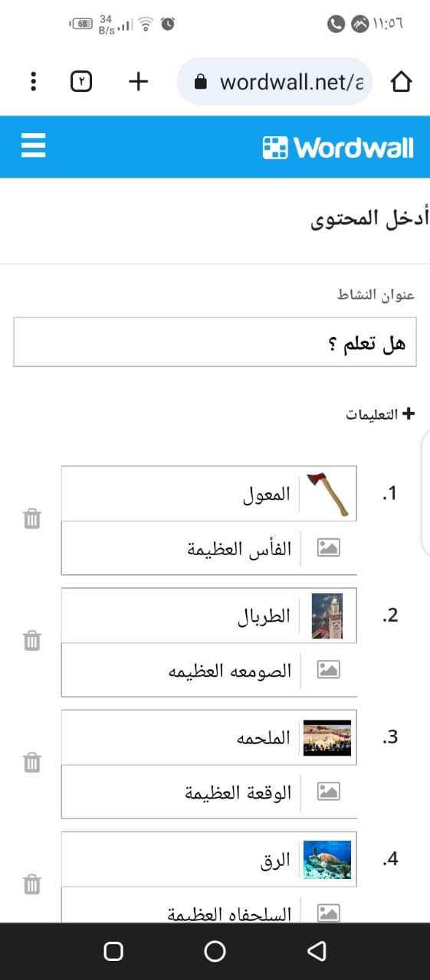Delete item 1 with its trash icon
430x980 pixels.
[31, 518]
